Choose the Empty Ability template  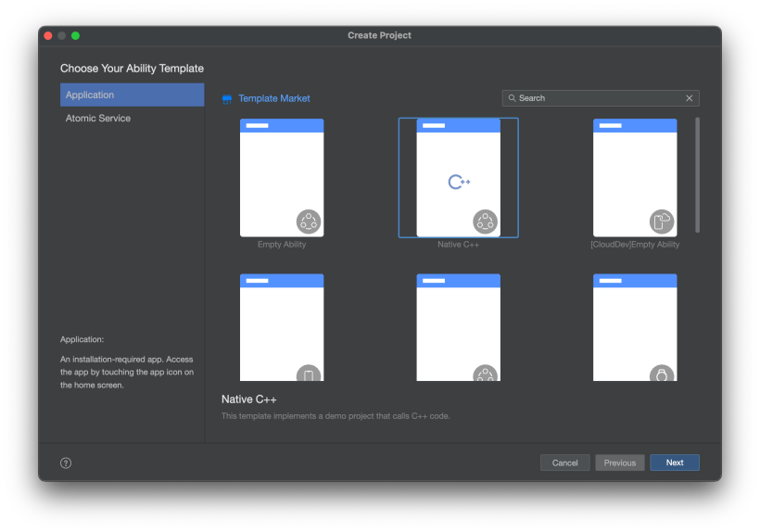point(282,178)
